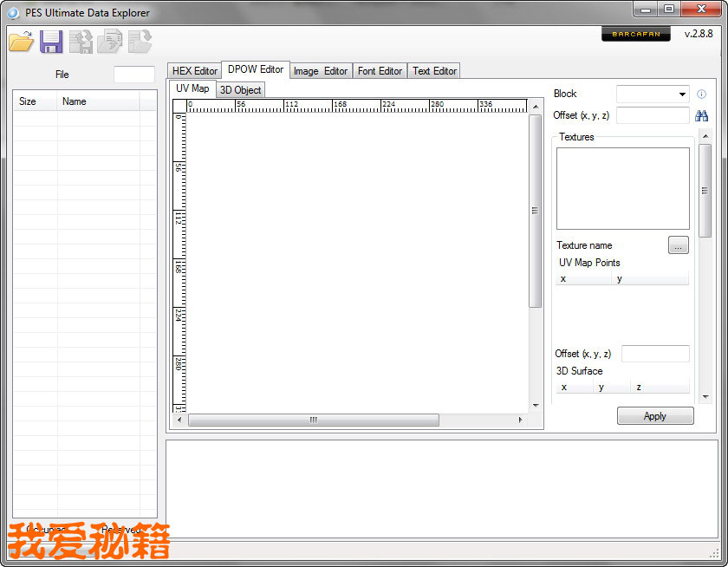The height and width of the screenshot is (567, 728).
Task: Select the Font Editor tab
Action: (x=380, y=71)
